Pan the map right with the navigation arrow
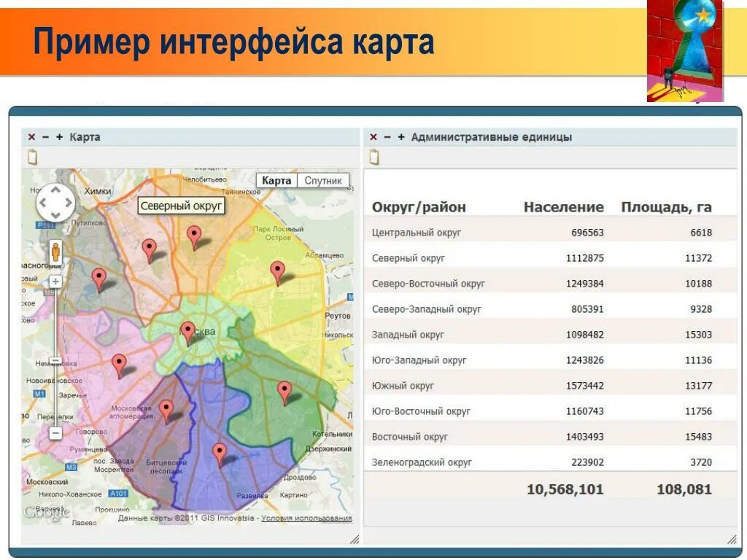747x560 pixels. click(68, 203)
